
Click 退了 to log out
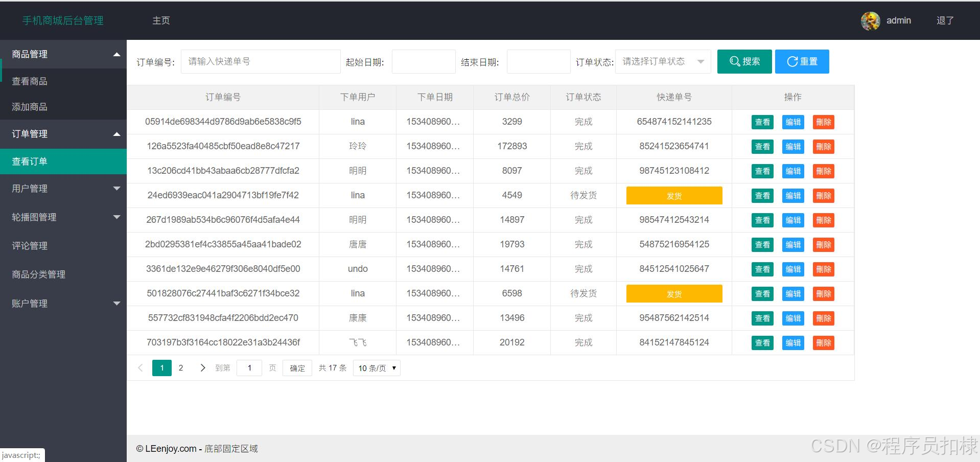click(944, 20)
